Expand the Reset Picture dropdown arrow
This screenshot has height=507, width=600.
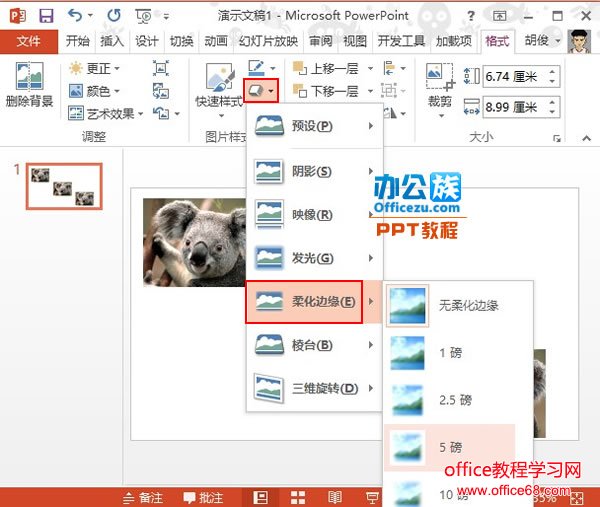[177, 114]
